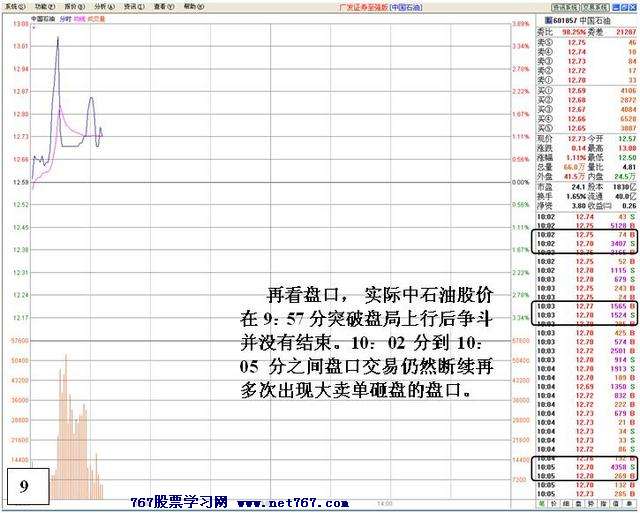Click the 57600 volume axis label
Image resolution: width=640 pixels, height=513 pixels.
pyautogui.click(x=20, y=340)
